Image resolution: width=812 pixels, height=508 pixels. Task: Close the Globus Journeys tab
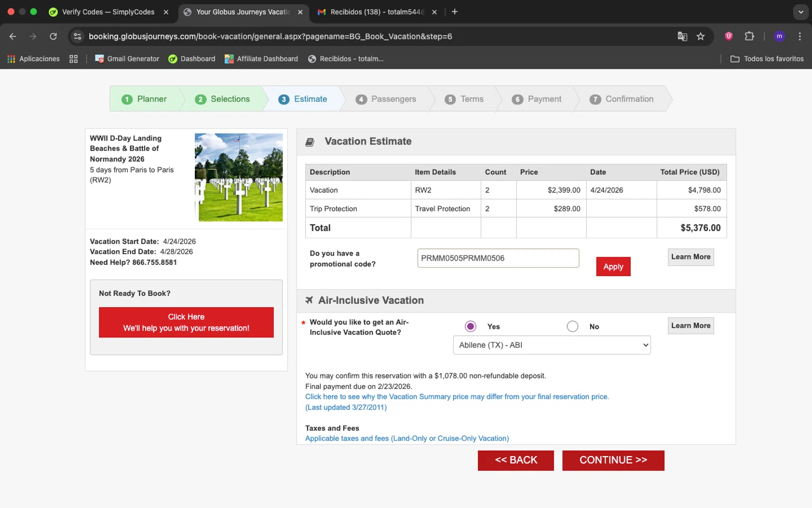coord(300,12)
